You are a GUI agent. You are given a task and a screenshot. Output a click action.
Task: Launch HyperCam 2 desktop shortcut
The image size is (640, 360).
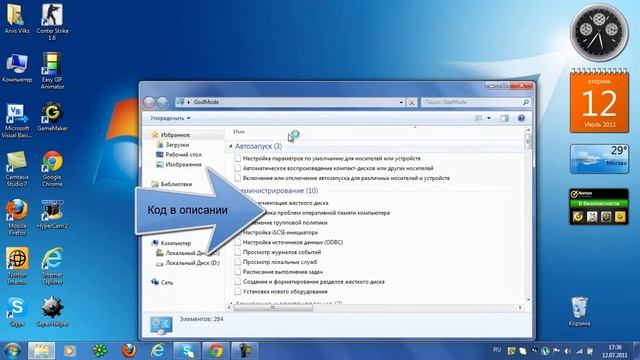52,214
